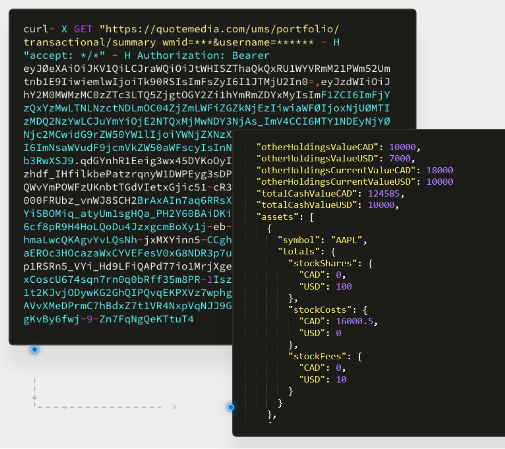Click the blue dot beside the JSON panel
This screenshot has width=505, height=449.
tap(231, 407)
